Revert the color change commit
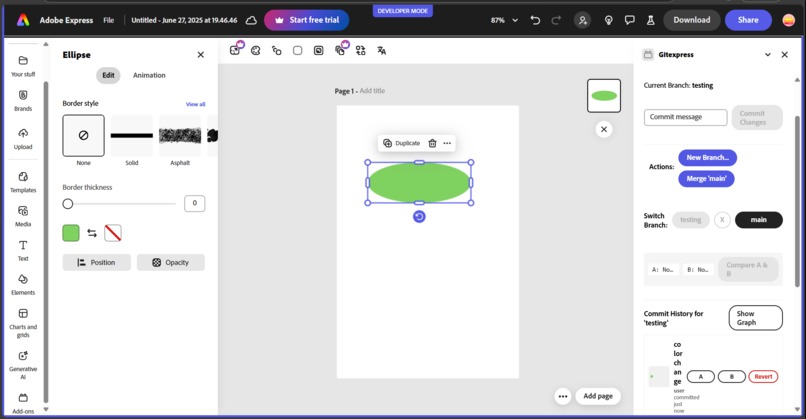 click(763, 376)
